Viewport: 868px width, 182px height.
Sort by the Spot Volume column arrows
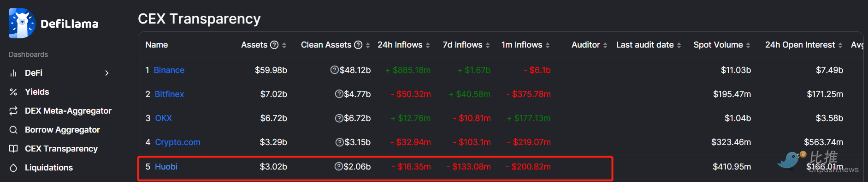pos(748,45)
